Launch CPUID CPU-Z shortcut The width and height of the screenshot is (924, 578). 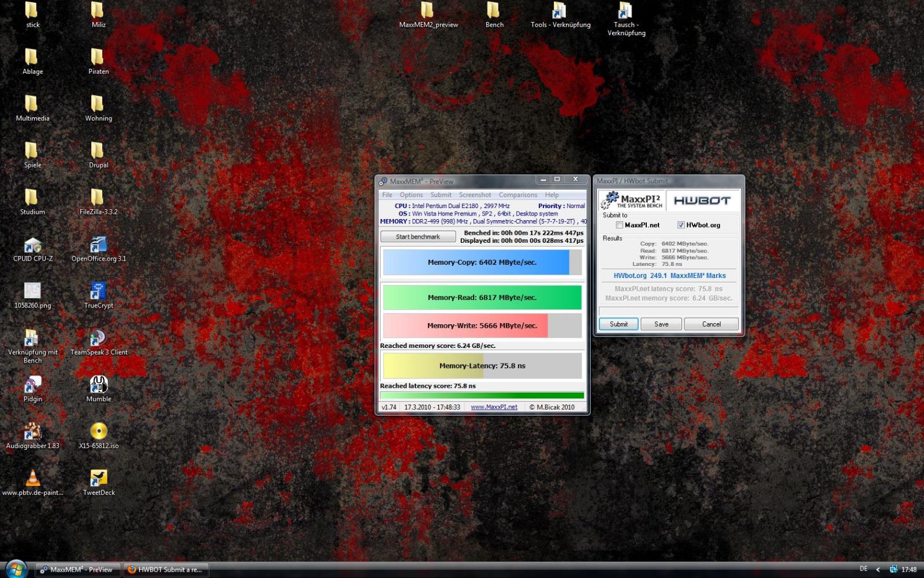pyautogui.click(x=32, y=249)
